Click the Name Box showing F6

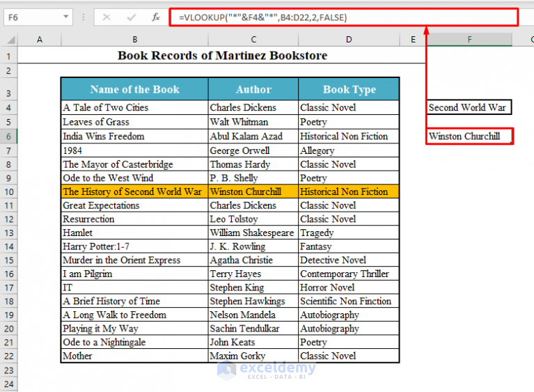click(38, 17)
